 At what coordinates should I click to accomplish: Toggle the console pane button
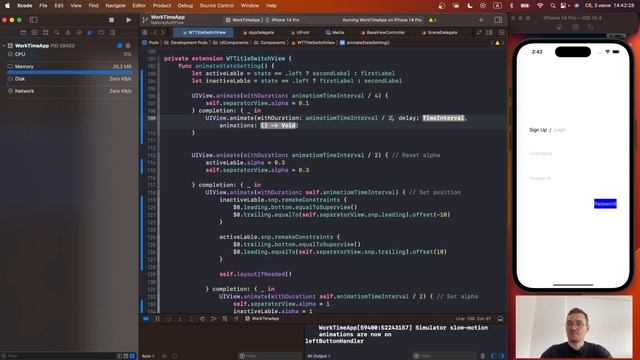tap(501, 356)
